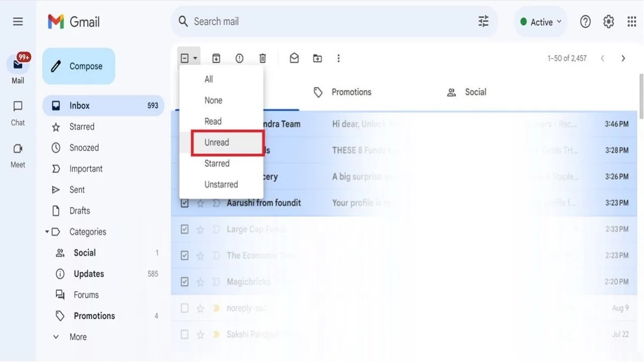Toggle the master select checkbox
Image resolution: width=644 pixels, height=362 pixels.
click(185, 58)
